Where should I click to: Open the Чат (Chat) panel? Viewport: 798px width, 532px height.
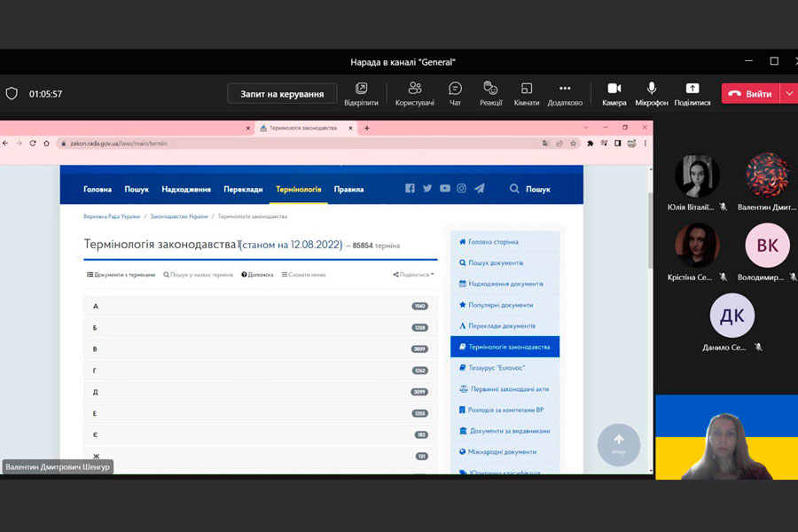coord(455,93)
